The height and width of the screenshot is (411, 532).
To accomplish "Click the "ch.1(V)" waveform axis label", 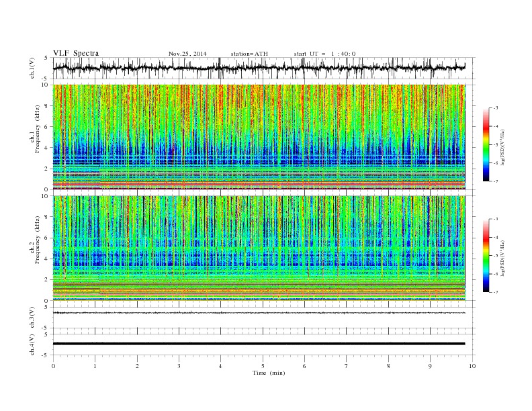I will tap(32, 68).
